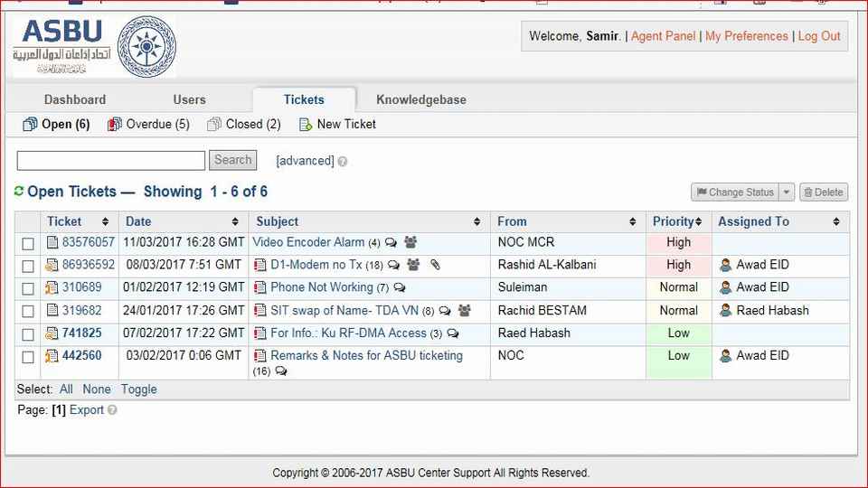The width and height of the screenshot is (868, 488).
Task: Tick checkbox for ticket 86936592
Action: [28, 266]
